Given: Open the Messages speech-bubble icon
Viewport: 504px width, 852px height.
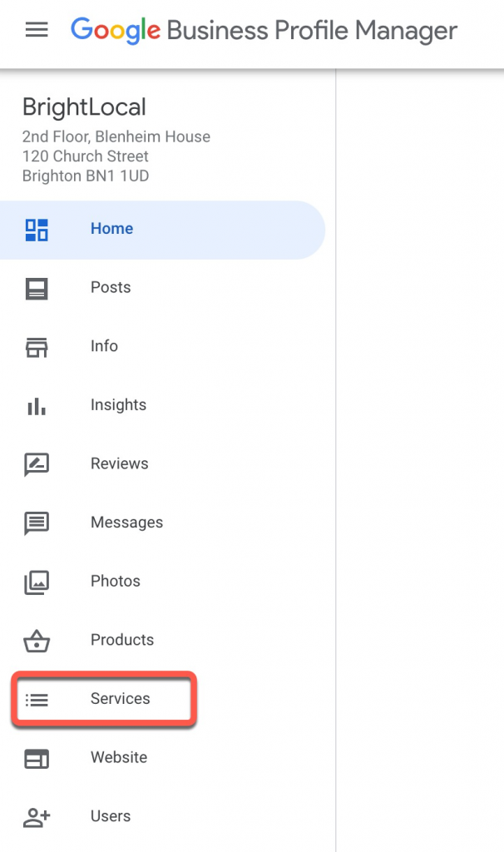Looking at the screenshot, I should [x=37, y=523].
